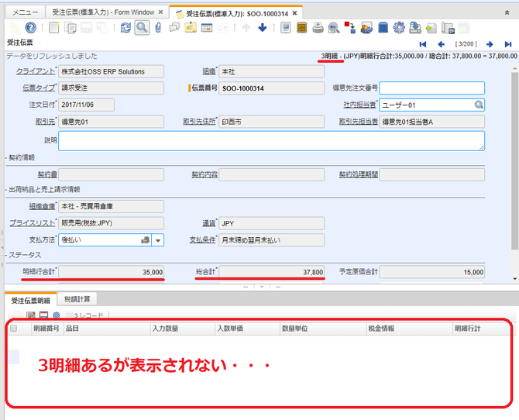Viewport: 519px width, 420px height.
Task: Click the 品目 column header in detail grid
Action: tap(107, 329)
